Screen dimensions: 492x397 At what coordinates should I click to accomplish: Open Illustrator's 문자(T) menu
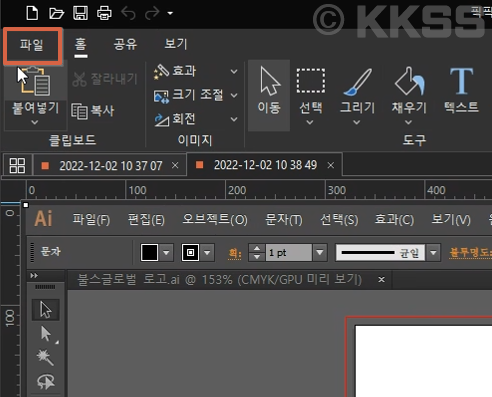coord(284,220)
